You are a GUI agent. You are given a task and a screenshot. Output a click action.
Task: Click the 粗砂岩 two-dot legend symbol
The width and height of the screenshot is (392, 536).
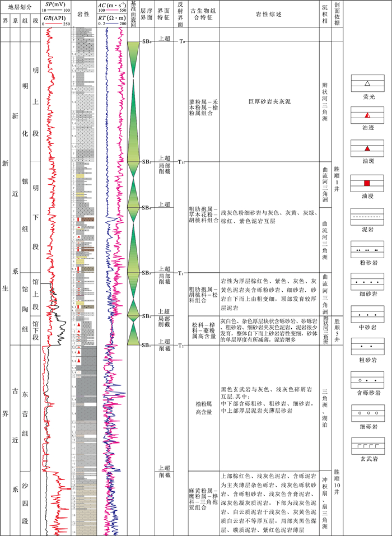point(367,347)
